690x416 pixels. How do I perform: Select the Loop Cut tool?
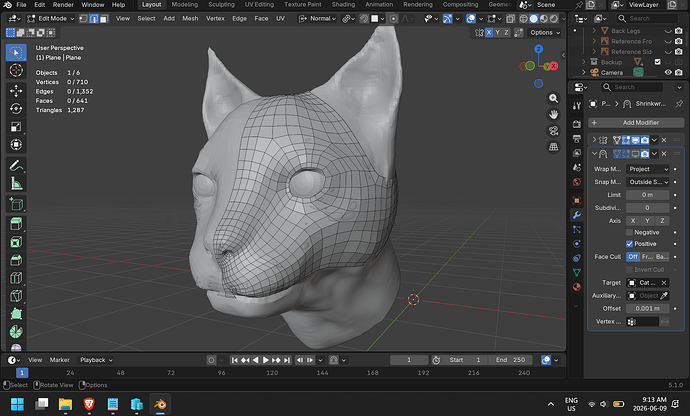pos(16,278)
